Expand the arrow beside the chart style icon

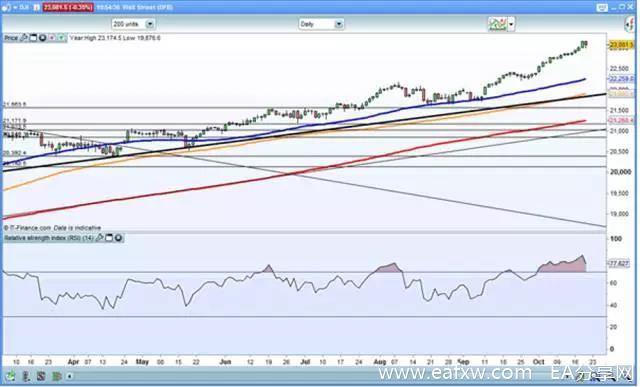pos(511,24)
